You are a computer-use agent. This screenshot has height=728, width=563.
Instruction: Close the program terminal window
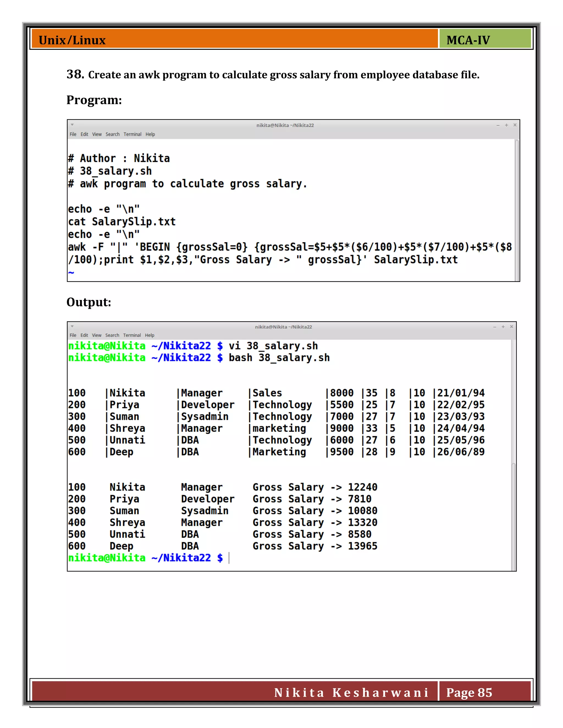(x=515, y=125)
